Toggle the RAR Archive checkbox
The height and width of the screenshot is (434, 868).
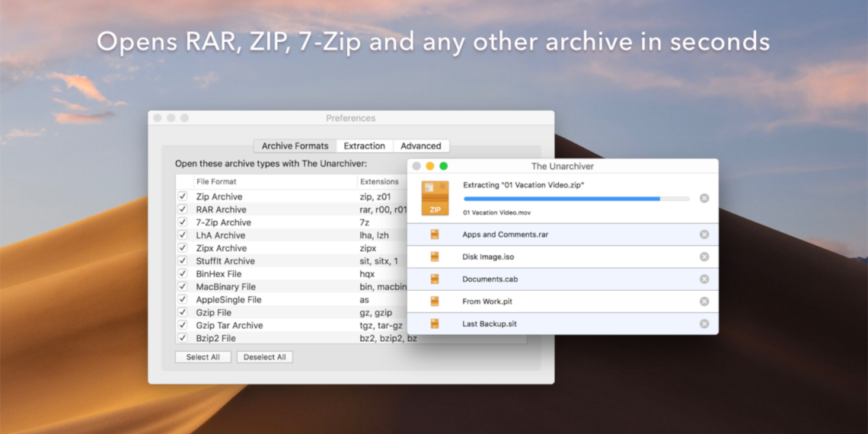(x=183, y=209)
